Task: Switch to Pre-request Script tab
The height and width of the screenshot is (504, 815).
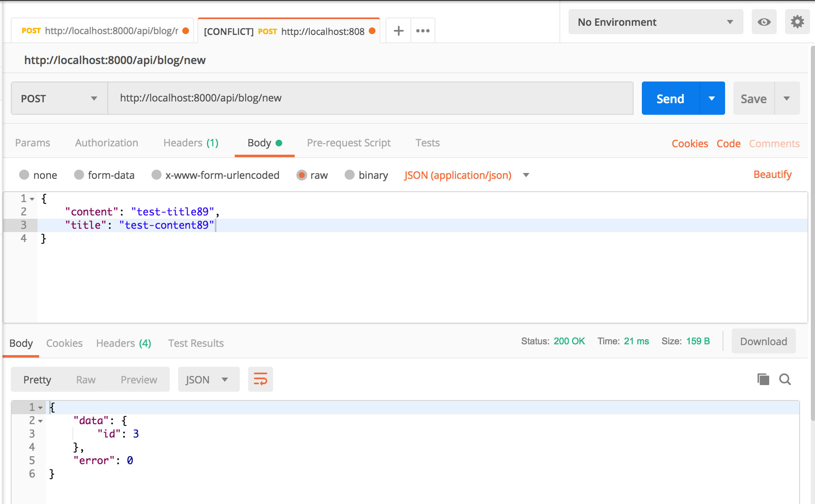Action: [348, 143]
